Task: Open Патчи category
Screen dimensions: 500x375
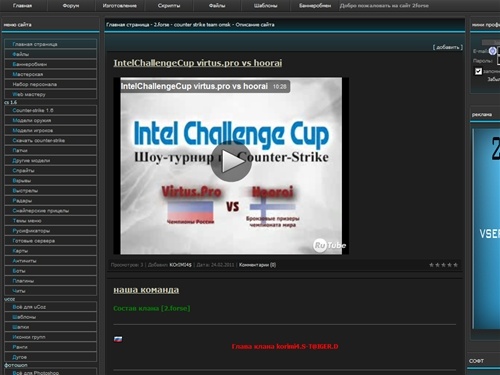Action: click(51, 150)
